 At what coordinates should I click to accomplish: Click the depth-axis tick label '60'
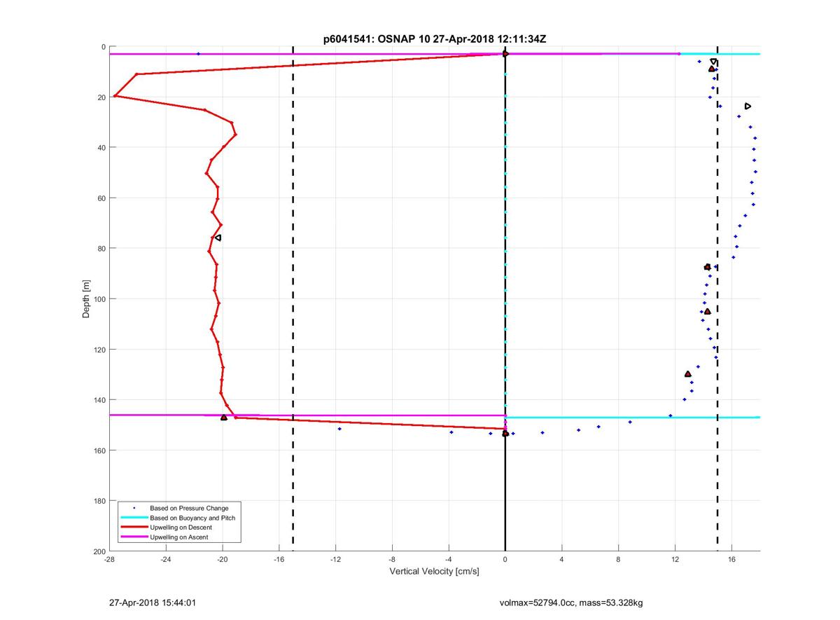(101, 198)
